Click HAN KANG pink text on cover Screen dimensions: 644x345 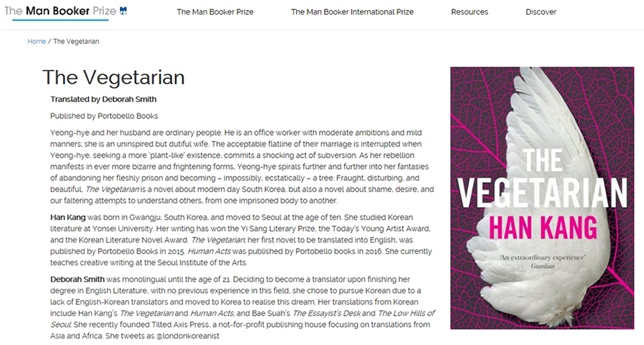pyautogui.click(x=543, y=227)
